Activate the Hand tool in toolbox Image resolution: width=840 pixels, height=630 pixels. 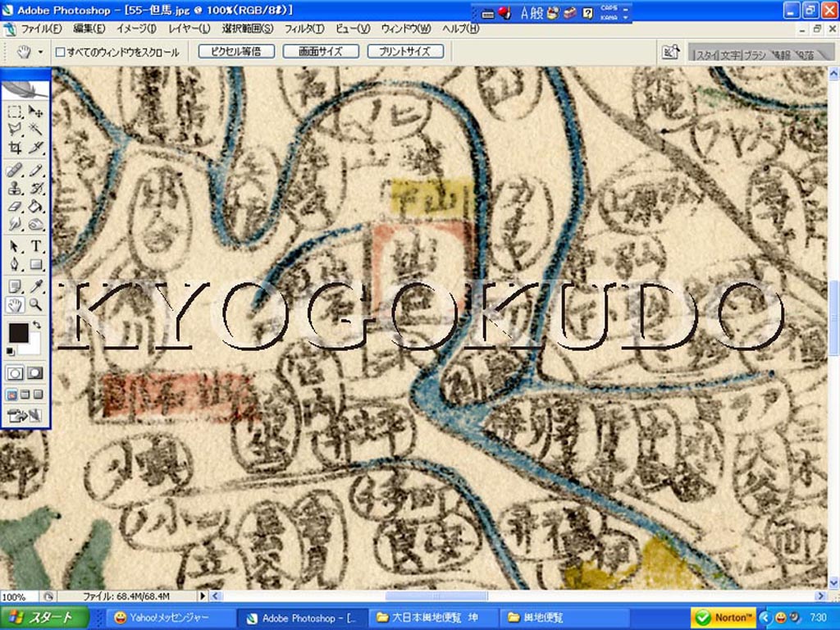tap(15, 305)
